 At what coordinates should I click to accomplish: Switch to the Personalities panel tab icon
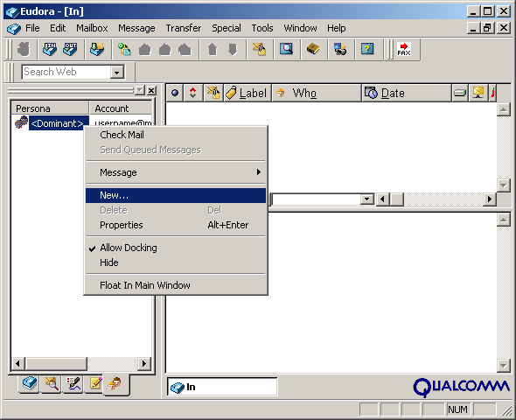pyautogui.click(x=115, y=384)
